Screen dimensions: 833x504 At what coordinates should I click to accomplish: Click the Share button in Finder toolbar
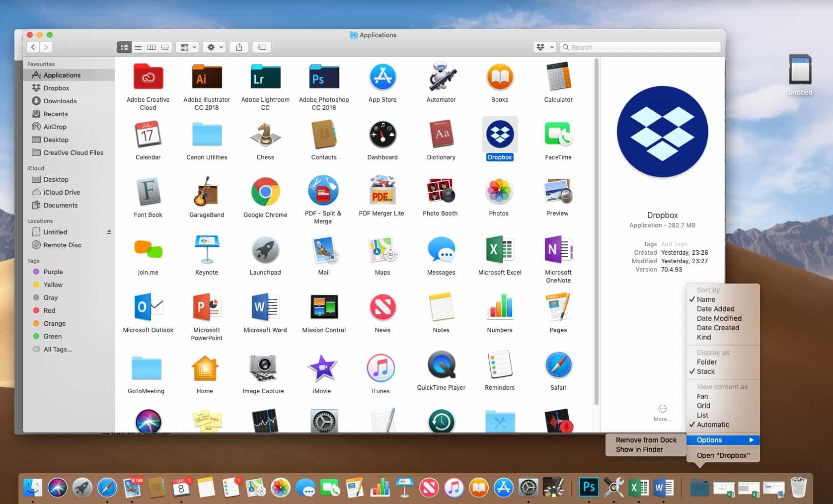tap(239, 47)
